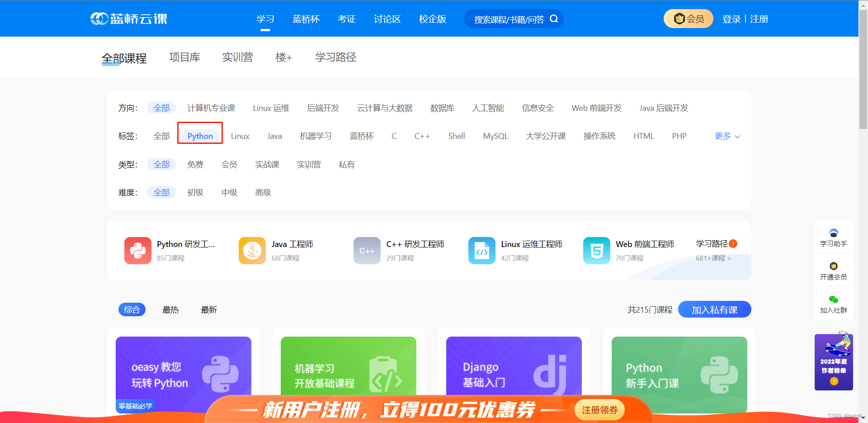Open the Web 前端工程师 HTML5 icon
868x423 pixels.
[x=597, y=251]
